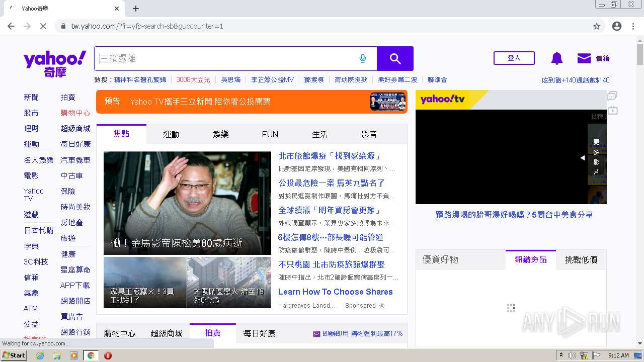This screenshot has height=362, width=644.
Task: Click the purple search magnifier button
Action: (x=395, y=59)
